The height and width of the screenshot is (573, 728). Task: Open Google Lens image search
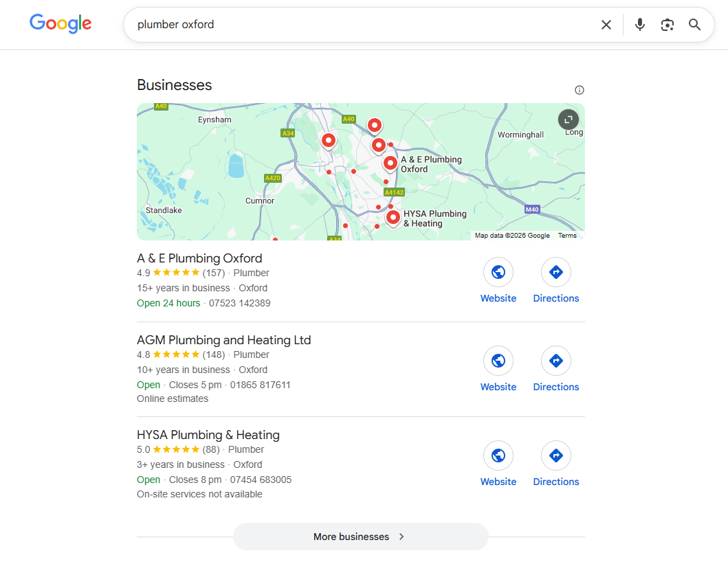[x=667, y=24]
